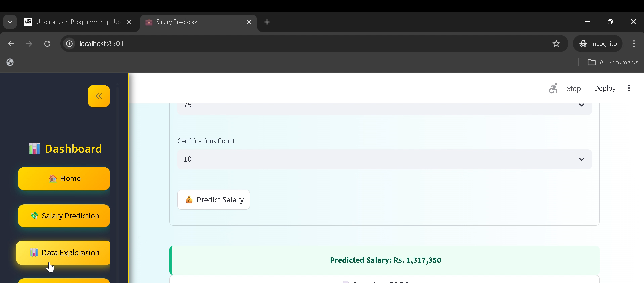Screen dimensions: 644x283
Task: Open the tab search dropdown arrow
Action: coord(10,22)
